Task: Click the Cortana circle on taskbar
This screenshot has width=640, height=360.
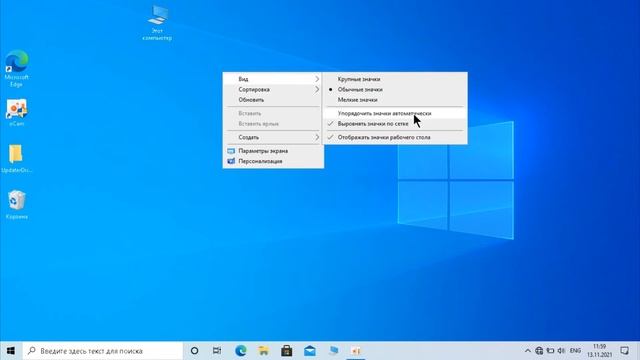Action: [x=194, y=351]
